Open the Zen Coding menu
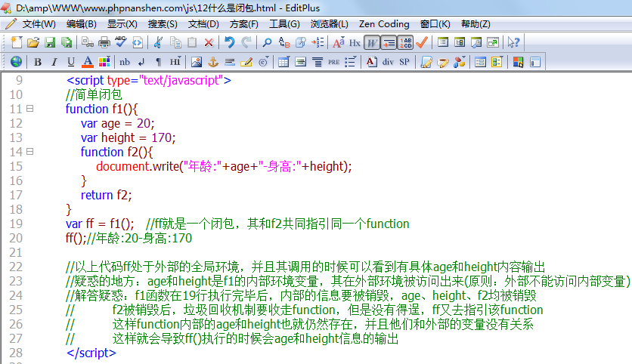 (x=384, y=24)
